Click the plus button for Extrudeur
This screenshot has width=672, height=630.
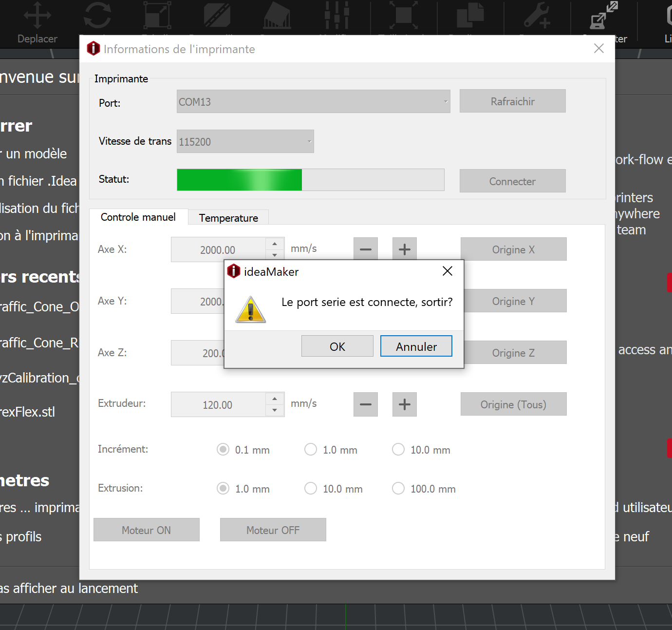click(405, 404)
